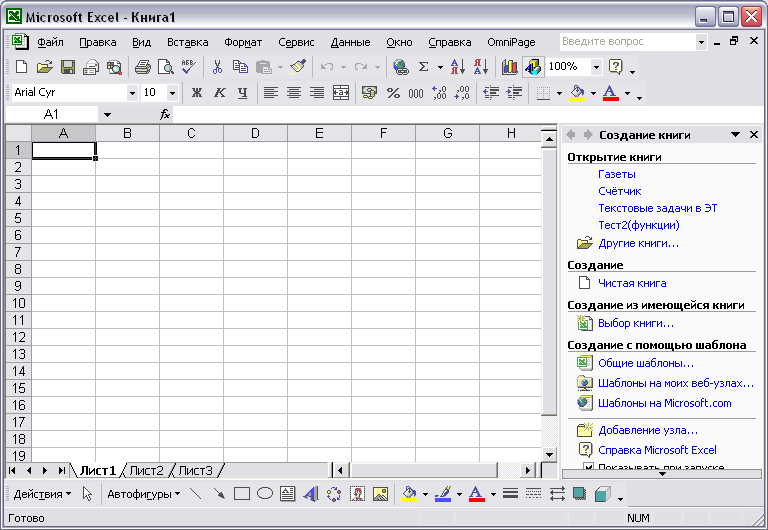
Task: Open the recent book Газеты
Action: [x=617, y=174]
